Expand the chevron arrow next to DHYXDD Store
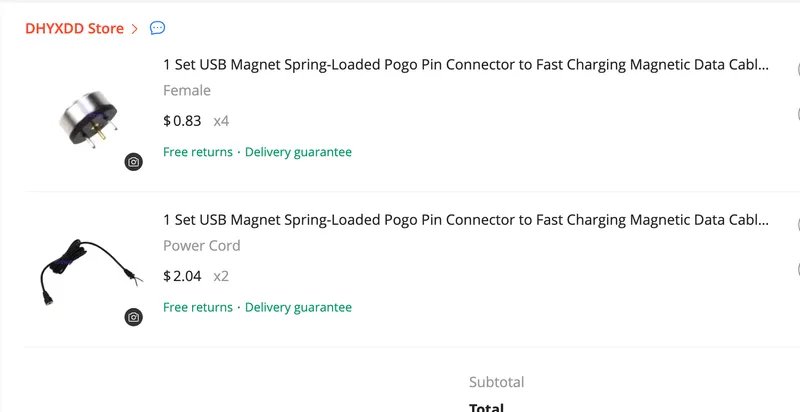The width and height of the screenshot is (800, 412). click(135, 29)
